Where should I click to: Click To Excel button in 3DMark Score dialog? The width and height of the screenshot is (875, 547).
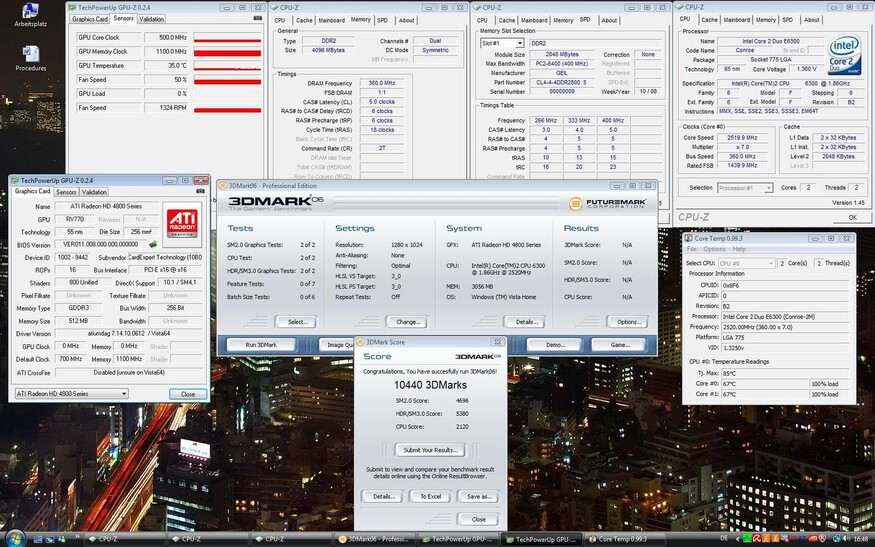(x=430, y=496)
